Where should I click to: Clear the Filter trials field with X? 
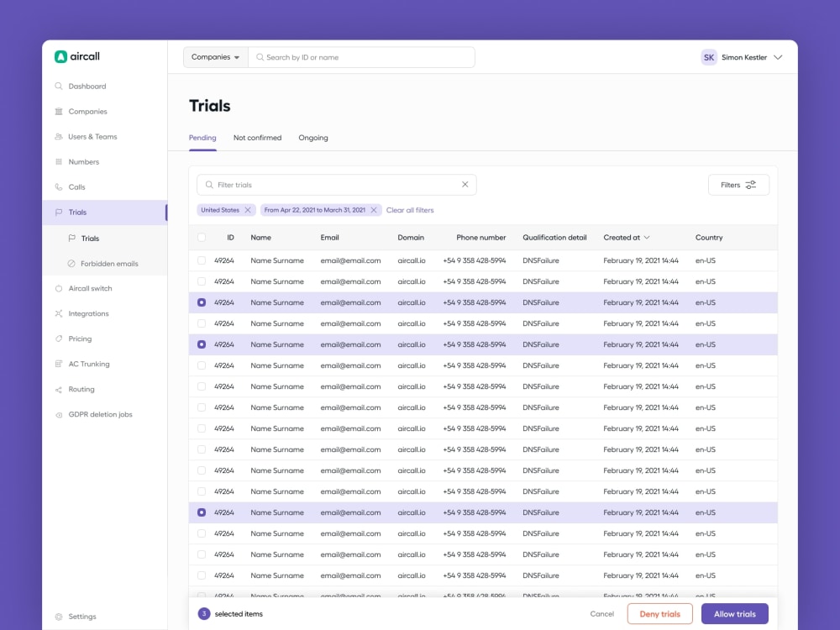coord(465,184)
